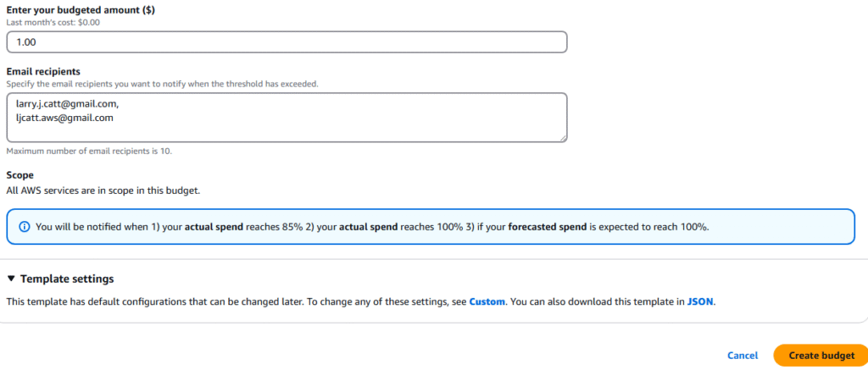This screenshot has width=868, height=370.
Task: Collapse the Template settings triangle
Action: [x=11, y=279]
